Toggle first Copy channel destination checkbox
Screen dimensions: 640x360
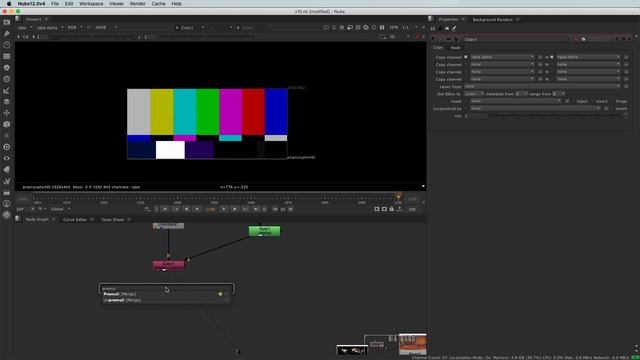coord(552,57)
